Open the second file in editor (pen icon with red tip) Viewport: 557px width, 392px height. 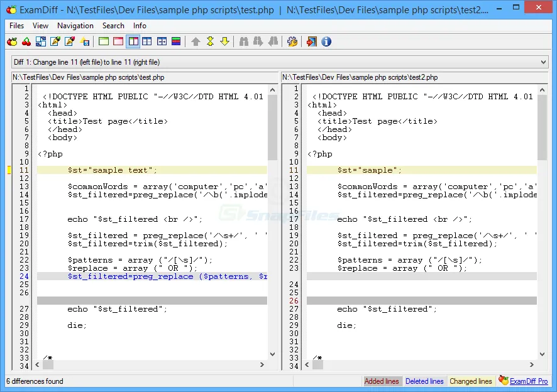click(70, 42)
